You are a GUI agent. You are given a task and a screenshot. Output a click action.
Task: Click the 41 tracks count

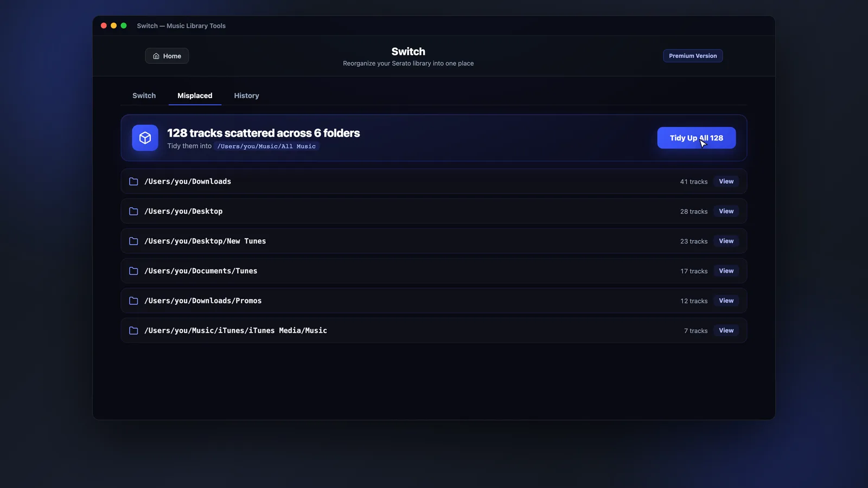coord(694,182)
